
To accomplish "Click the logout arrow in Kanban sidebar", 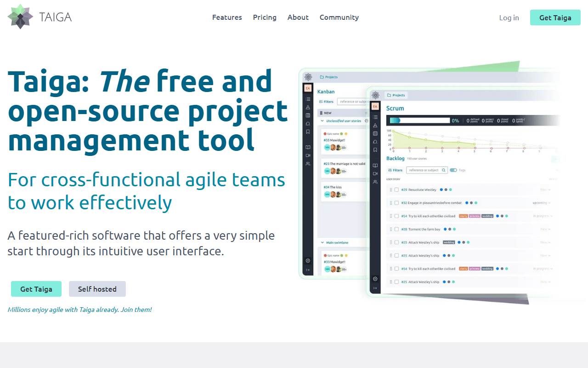I will [x=308, y=270].
